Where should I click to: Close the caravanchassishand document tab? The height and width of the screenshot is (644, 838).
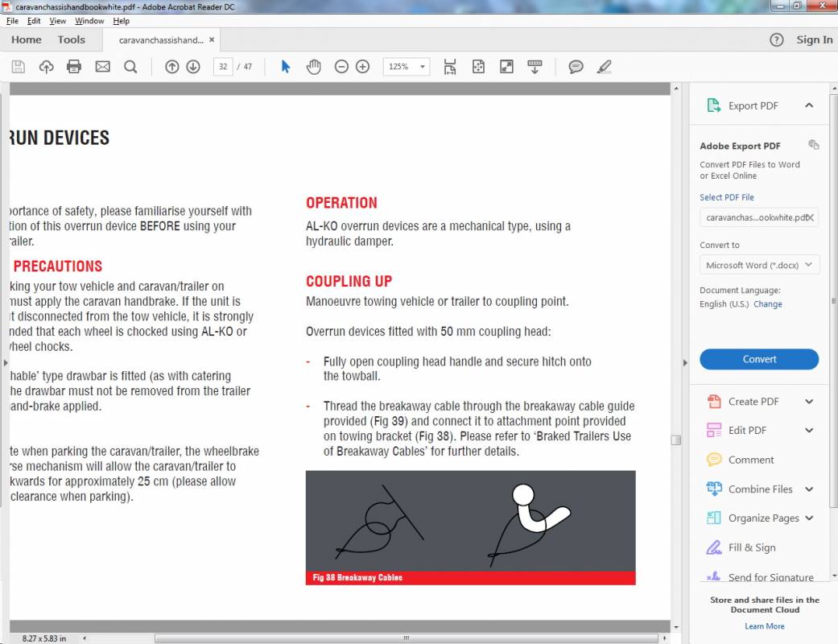[x=212, y=39]
